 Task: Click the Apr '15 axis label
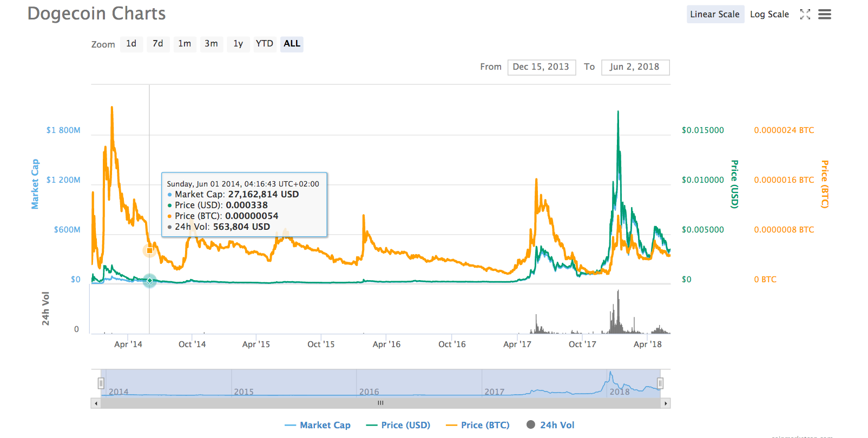click(x=256, y=344)
